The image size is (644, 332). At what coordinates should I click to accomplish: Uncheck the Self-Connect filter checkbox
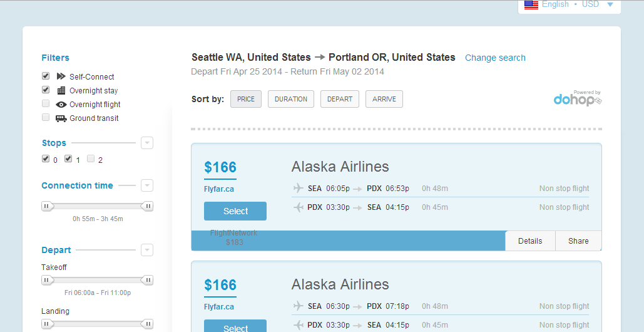pyautogui.click(x=46, y=76)
